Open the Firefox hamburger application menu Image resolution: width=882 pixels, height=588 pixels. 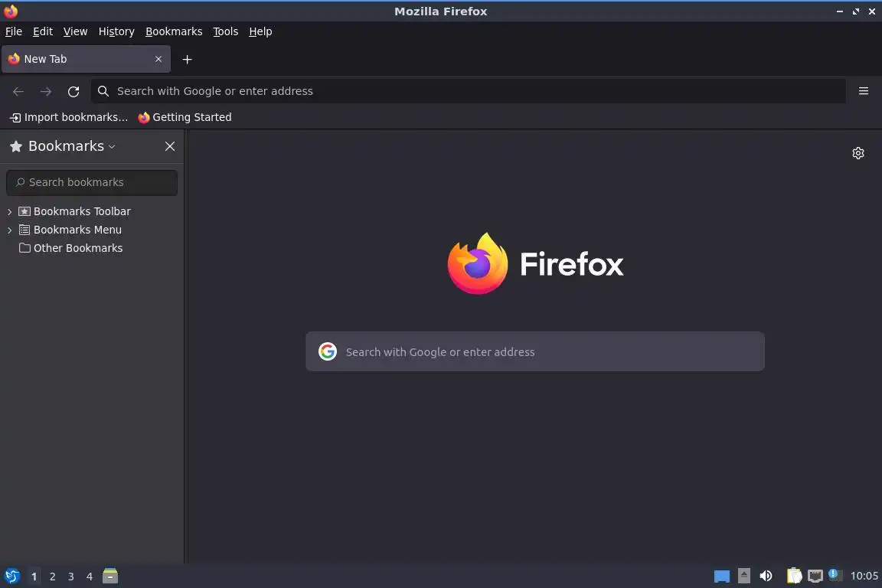(864, 91)
